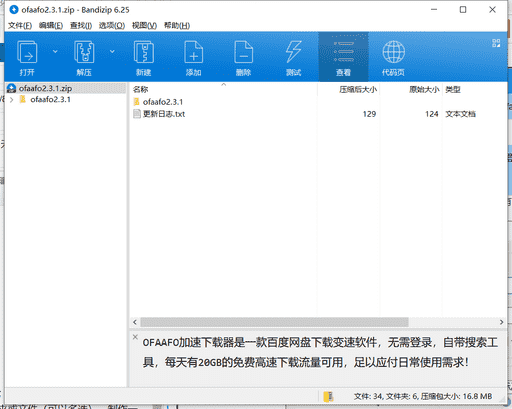This screenshot has height=409, width=512.
Task: Click the OFAAFO archive comment text
Action: (320, 352)
